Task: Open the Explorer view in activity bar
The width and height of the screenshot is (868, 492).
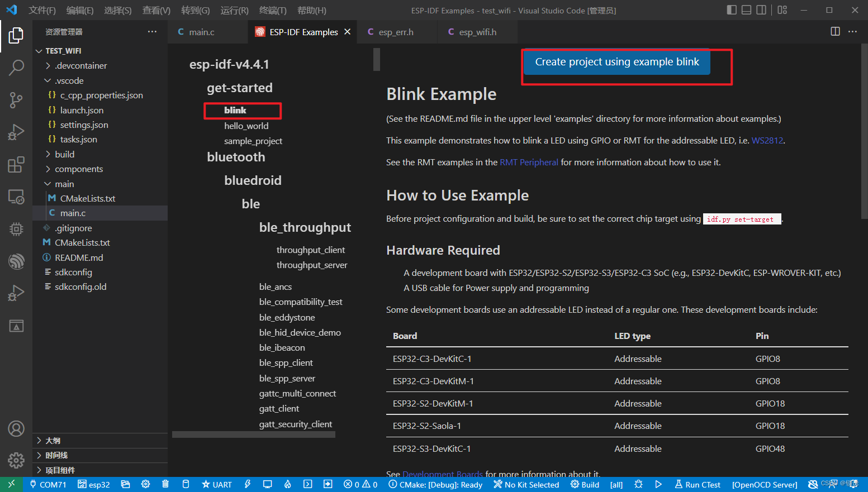Action: click(16, 36)
